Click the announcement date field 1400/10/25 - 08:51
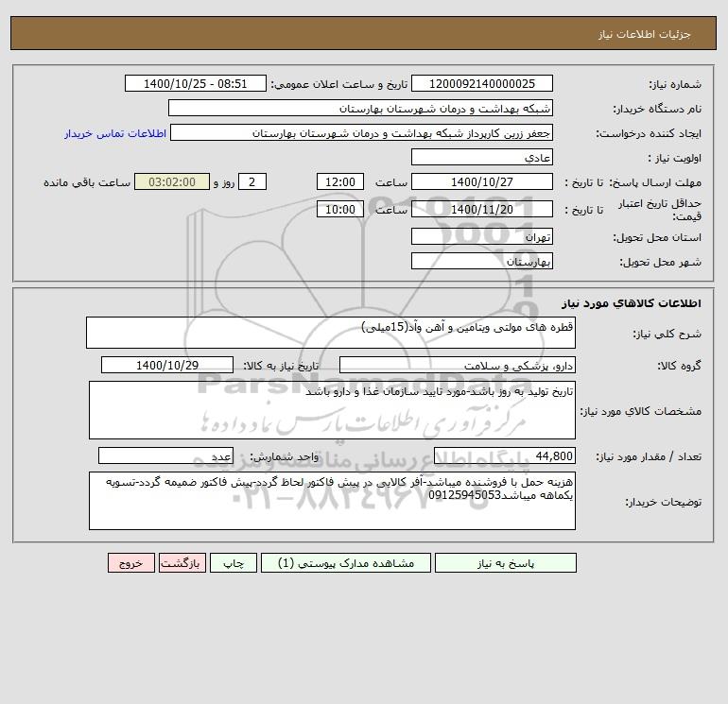 196,83
